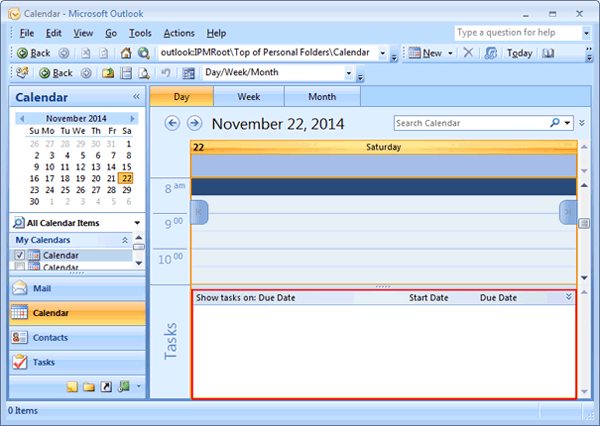Click the Print Preview magnifier icon
The image size is (600, 426).
click(x=144, y=73)
